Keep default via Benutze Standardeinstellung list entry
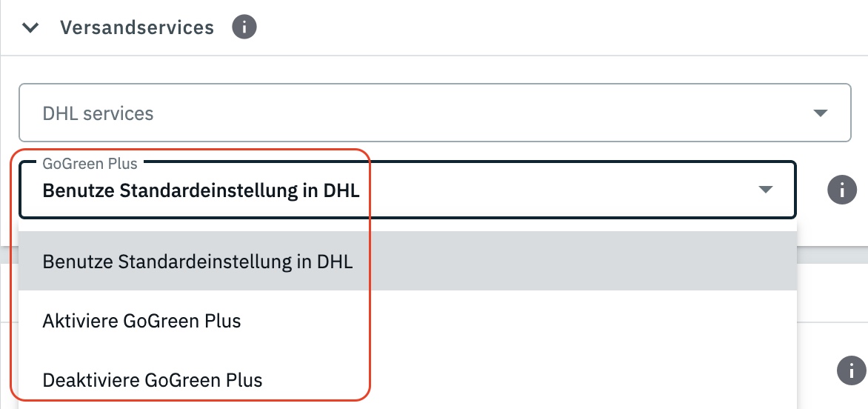 click(198, 262)
